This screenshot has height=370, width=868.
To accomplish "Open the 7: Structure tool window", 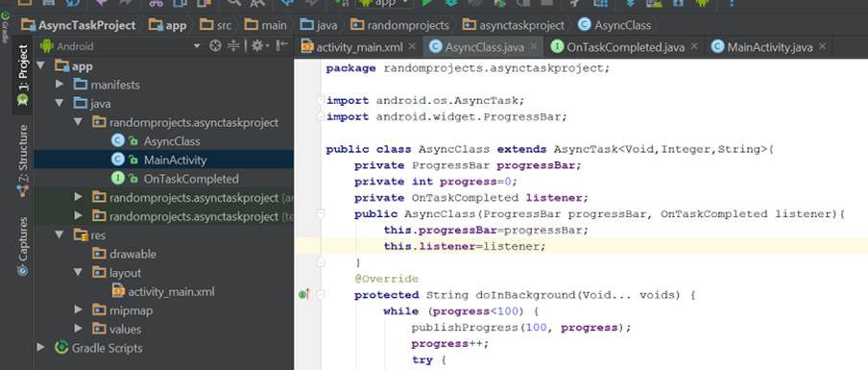I will pos(23,160).
